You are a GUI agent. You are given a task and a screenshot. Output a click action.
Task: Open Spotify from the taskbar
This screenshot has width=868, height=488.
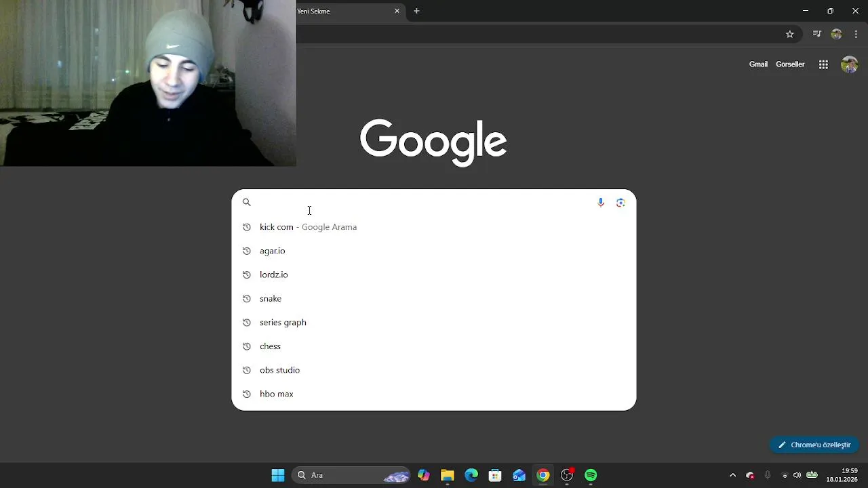[x=591, y=475]
